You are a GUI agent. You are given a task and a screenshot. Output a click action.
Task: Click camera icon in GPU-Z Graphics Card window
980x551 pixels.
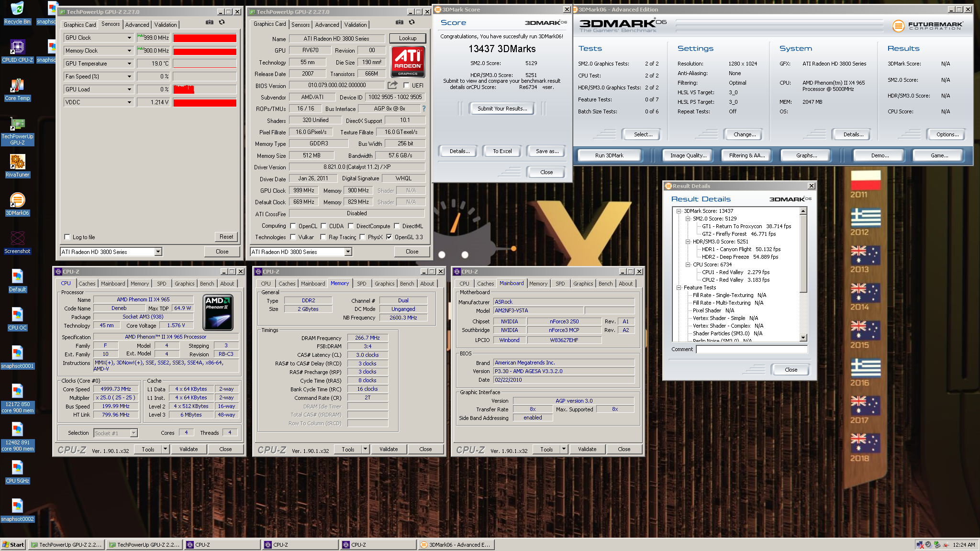(400, 22)
